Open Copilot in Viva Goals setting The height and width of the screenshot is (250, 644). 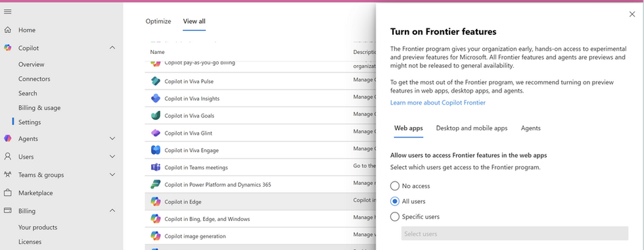(189, 116)
